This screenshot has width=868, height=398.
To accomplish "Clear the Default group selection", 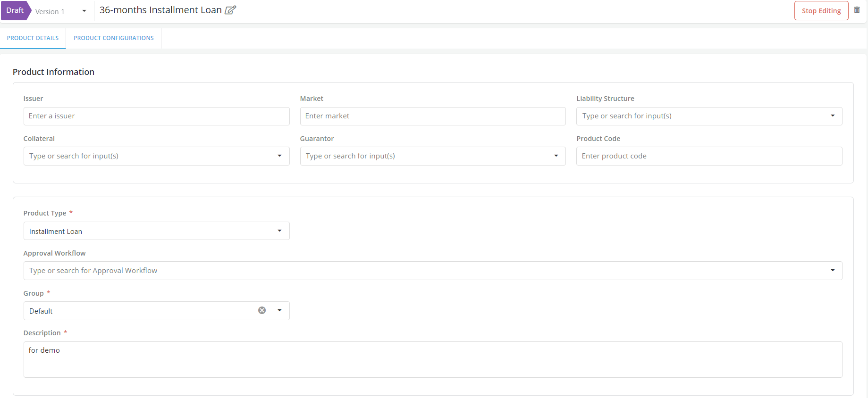I will pos(262,310).
